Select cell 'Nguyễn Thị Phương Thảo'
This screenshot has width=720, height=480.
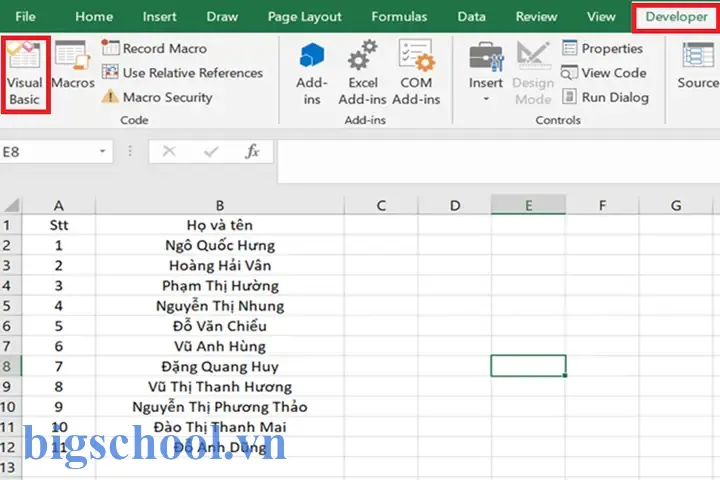point(220,407)
